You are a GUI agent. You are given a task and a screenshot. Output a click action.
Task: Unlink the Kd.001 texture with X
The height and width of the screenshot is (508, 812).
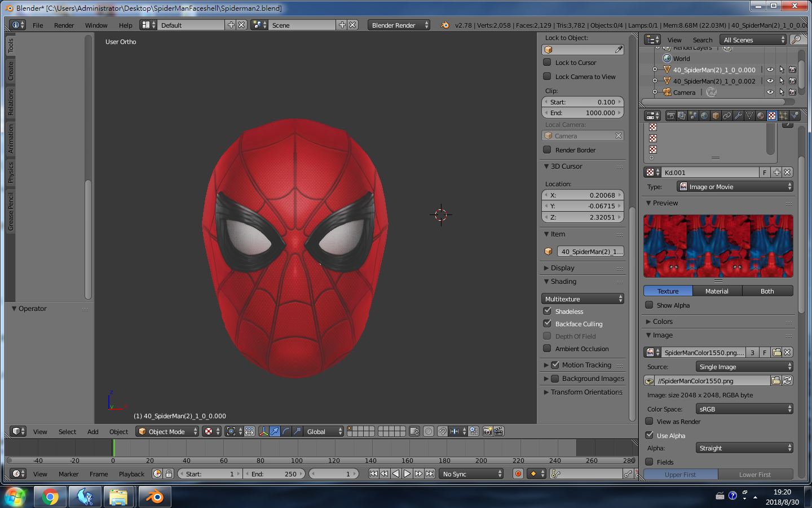788,172
